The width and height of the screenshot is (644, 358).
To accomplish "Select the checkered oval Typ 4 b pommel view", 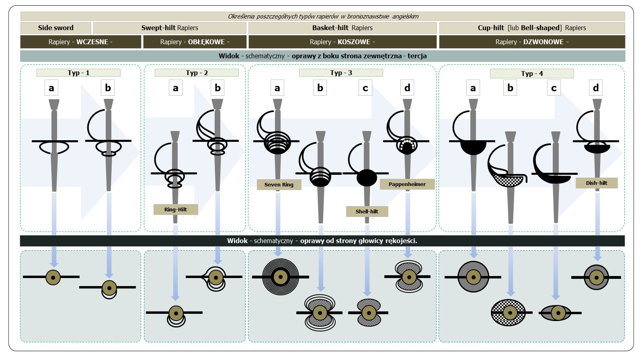I will click(509, 312).
